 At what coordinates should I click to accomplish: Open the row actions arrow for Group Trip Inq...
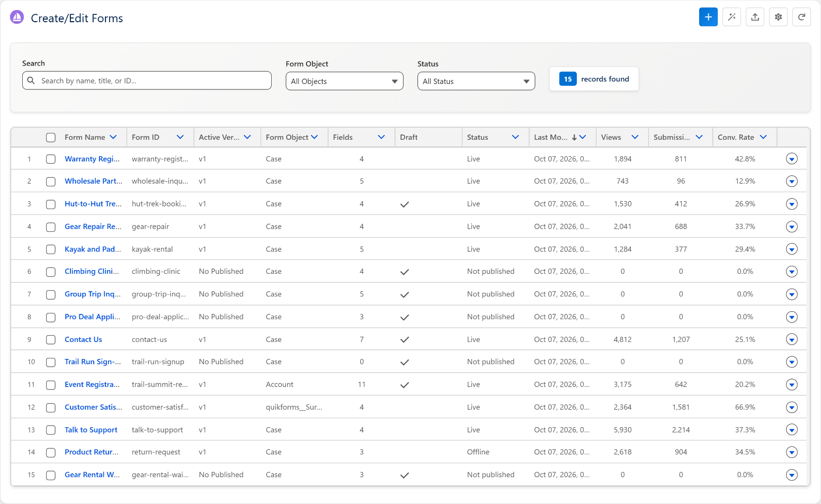(791, 294)
